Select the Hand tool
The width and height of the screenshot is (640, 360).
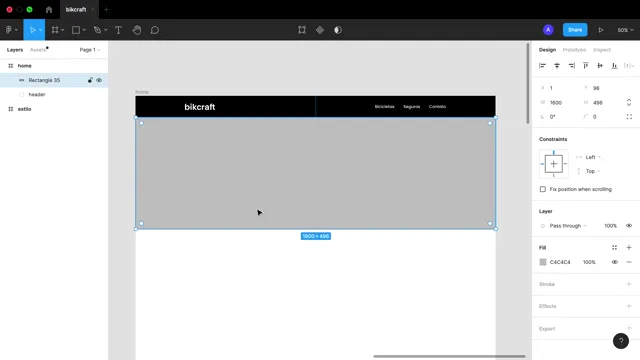pyautogui.click(x=137, y=30)
